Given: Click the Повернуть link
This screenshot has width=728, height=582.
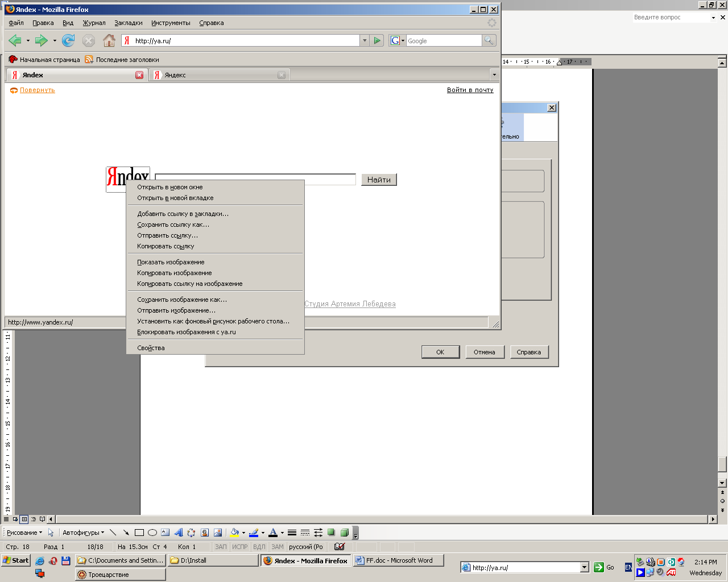Looking at the screenshot, I should pos(38,90).
